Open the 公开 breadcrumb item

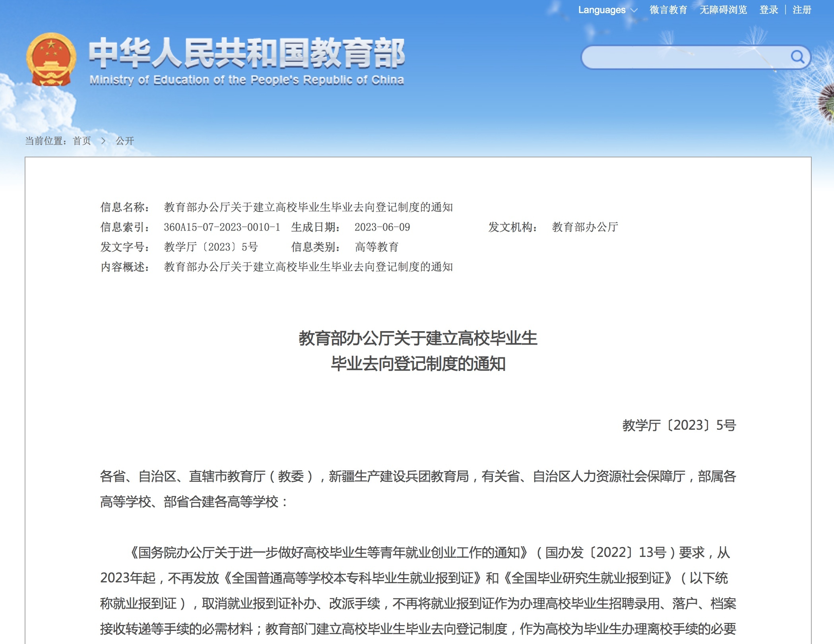click(124, 141)
